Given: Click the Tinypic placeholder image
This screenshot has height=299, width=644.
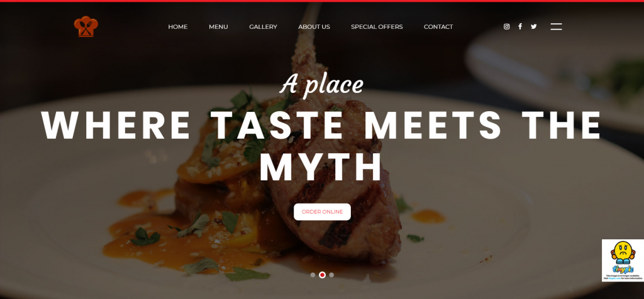Looking at the screenshot, I should (623, 261).
